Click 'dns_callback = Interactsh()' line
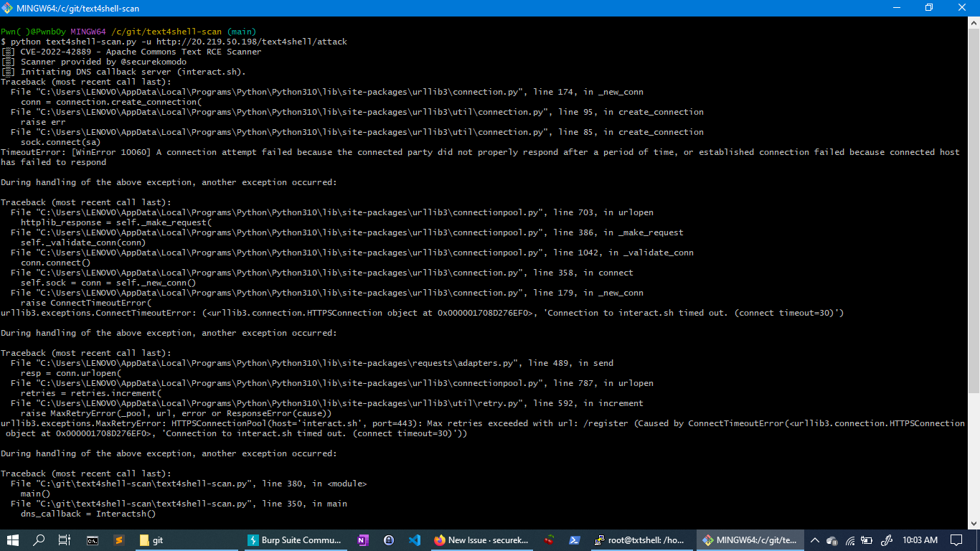This screenshot has height=551, width=980. [x=88, y=514]
